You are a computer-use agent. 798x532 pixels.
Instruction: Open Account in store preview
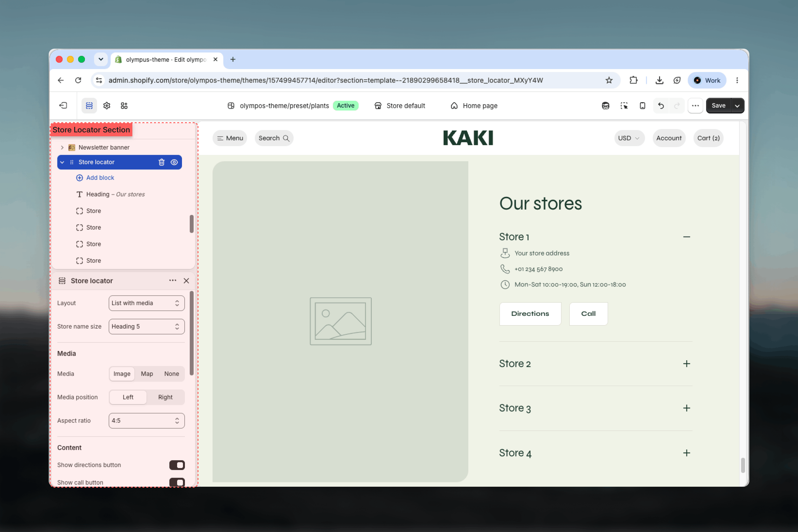669,138
